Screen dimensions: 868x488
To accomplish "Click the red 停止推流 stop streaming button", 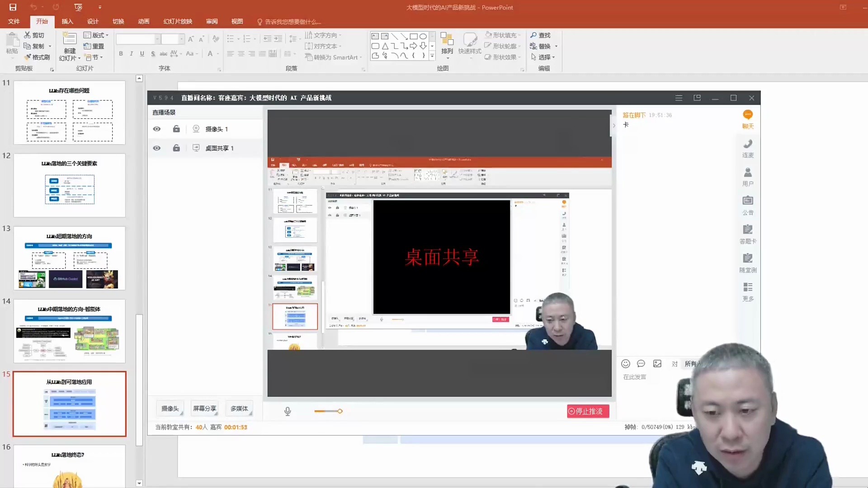I will (588, 411).
